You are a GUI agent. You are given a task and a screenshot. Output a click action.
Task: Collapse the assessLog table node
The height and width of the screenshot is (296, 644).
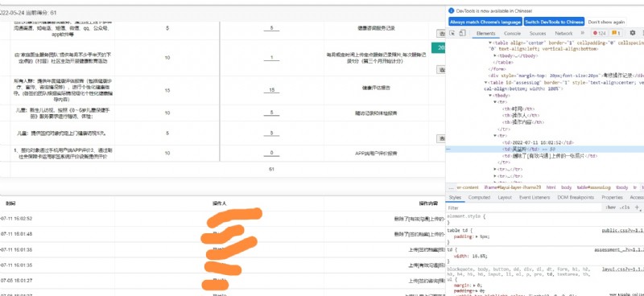coord(486,83)
